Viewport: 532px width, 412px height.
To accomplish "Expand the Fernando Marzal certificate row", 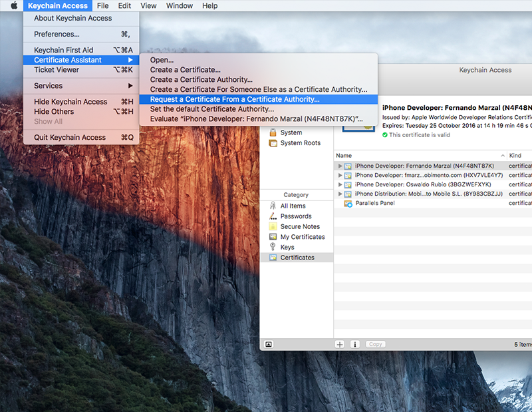I will pos(340,166).
